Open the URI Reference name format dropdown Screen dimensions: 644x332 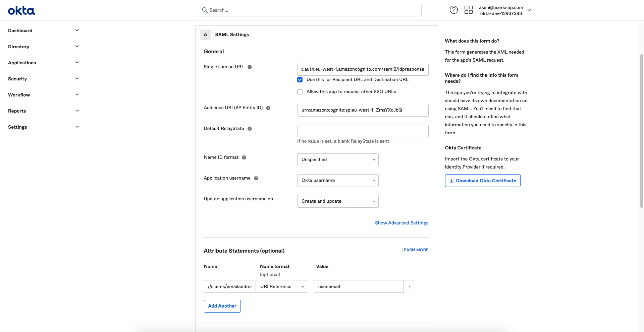tap(281, 286)
